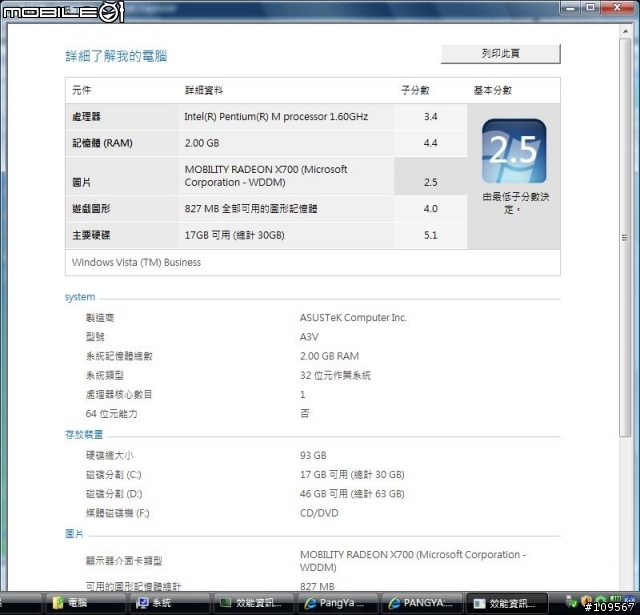Click the 17GB 可用 (總計 30GB) table cell
640x615 pixels.
(x=234, y=235)
